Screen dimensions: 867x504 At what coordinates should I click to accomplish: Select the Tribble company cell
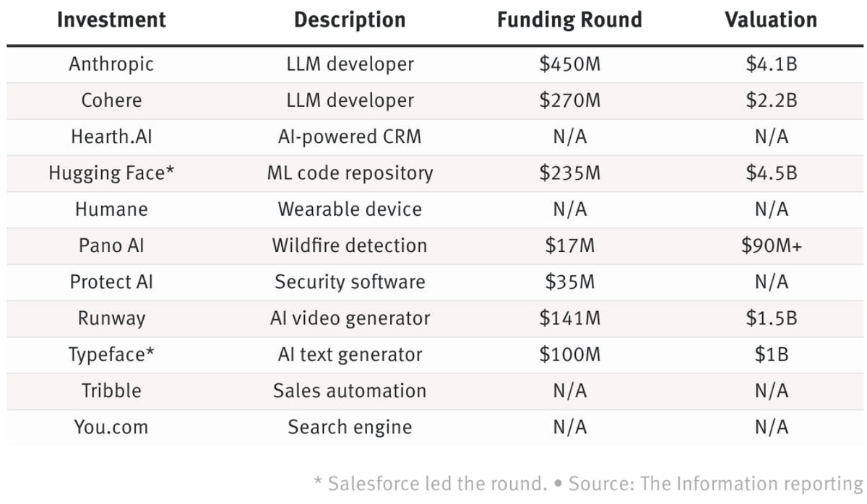[x=111, y=391]
